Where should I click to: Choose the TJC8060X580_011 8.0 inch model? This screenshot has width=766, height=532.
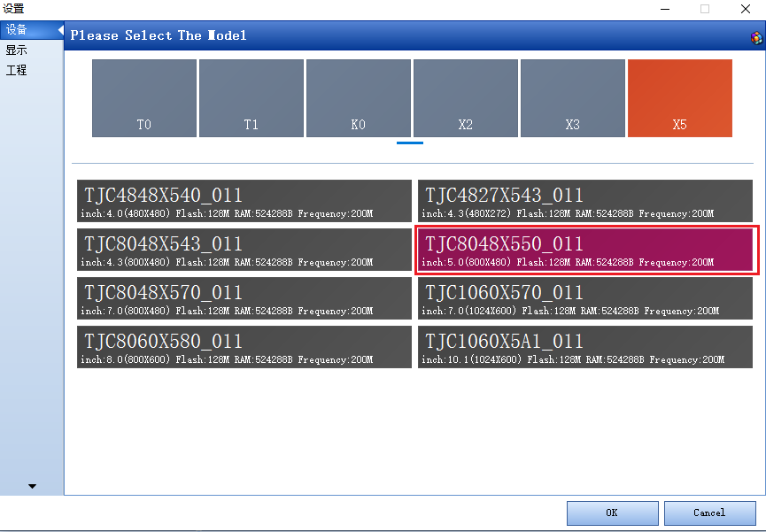[244, 347]
